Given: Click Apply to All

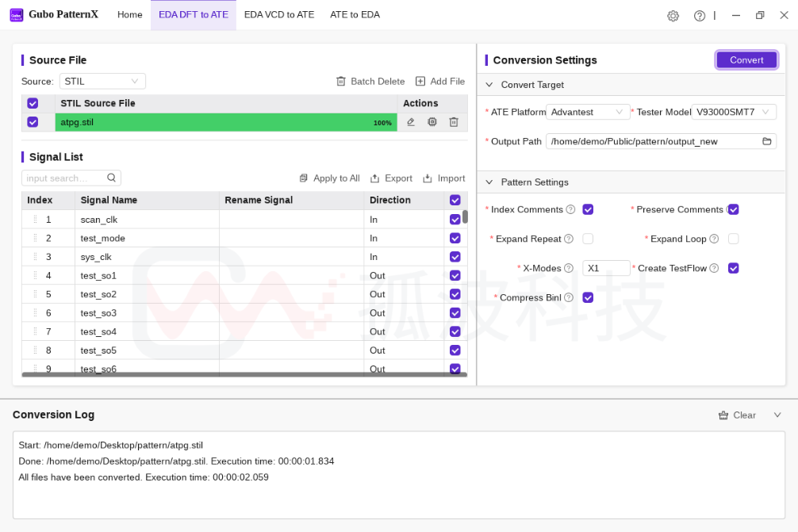Looking at the screenshot, I should tap(329, 178).
